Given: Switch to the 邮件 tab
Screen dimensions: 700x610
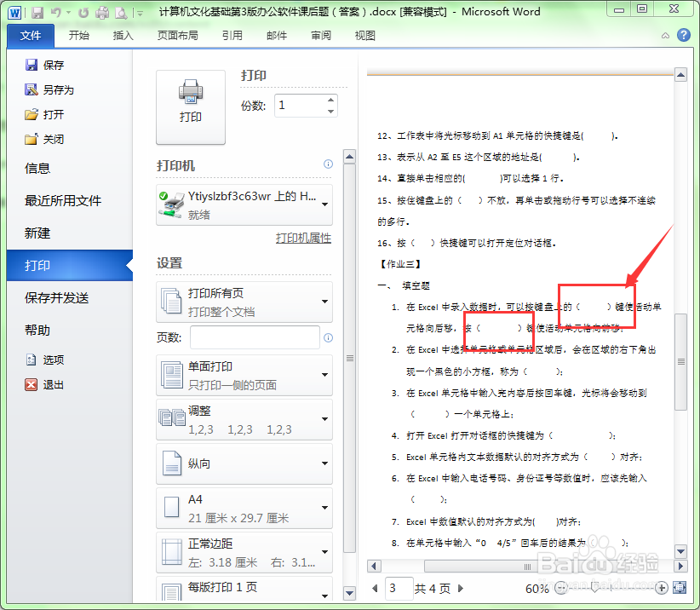Looking at the screenshot, I should point(277,35).
